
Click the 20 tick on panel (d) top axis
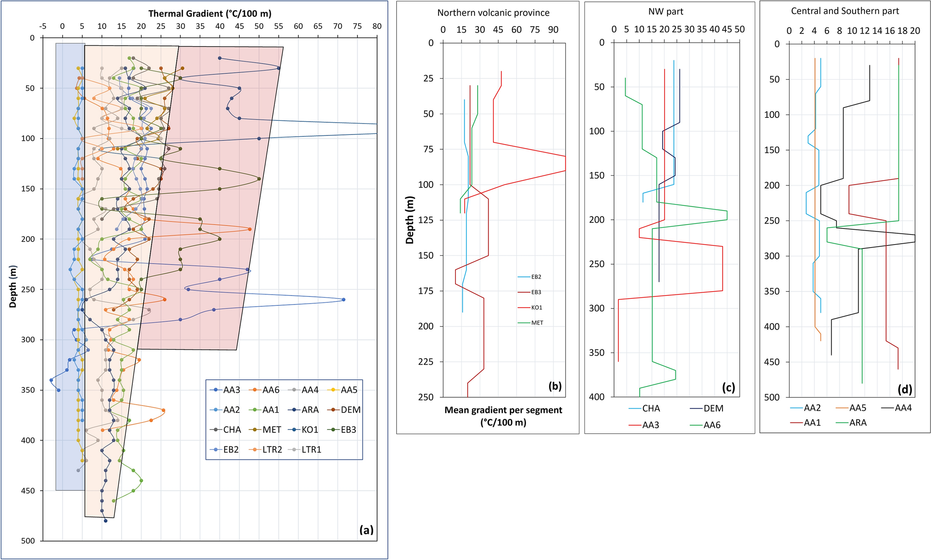pos(915,31)
